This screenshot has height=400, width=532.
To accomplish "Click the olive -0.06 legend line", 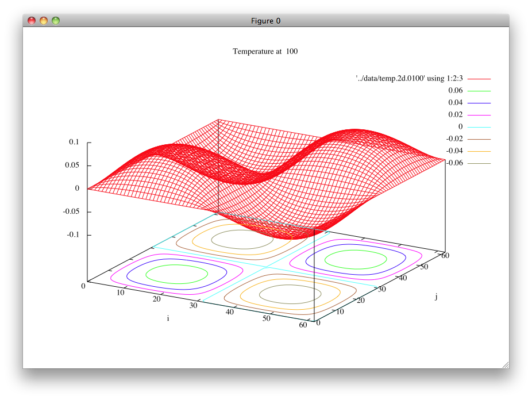I will pyautogui.click(x=479, y=163).
